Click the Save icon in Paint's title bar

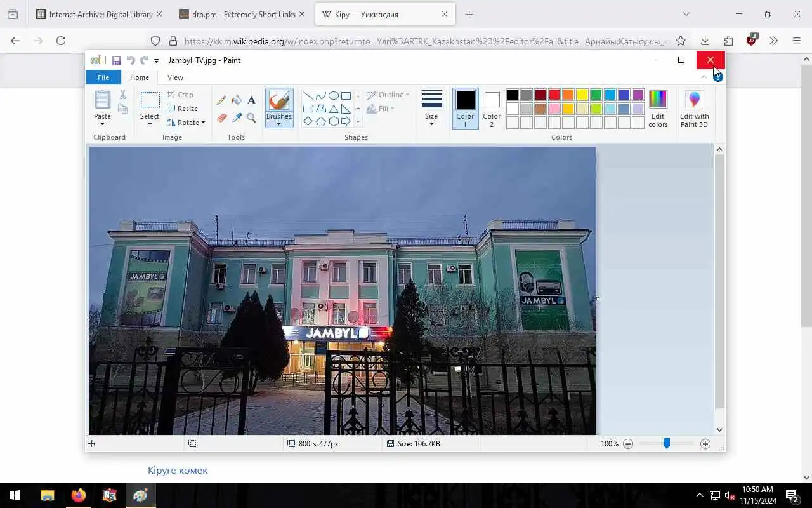coord(117,60)
